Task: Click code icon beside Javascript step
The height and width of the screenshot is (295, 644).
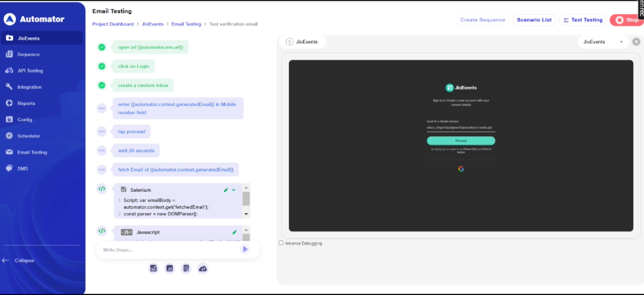Action: (x=102, y=231)
